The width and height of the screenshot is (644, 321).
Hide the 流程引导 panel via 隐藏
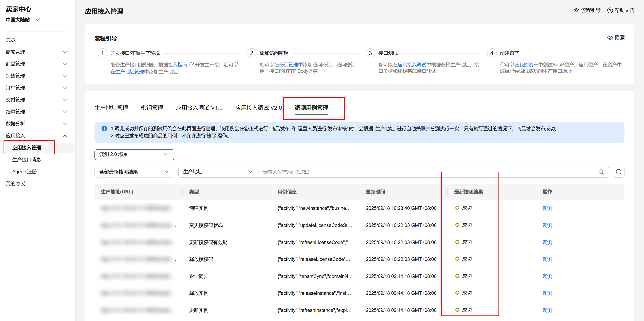(616, 37)
